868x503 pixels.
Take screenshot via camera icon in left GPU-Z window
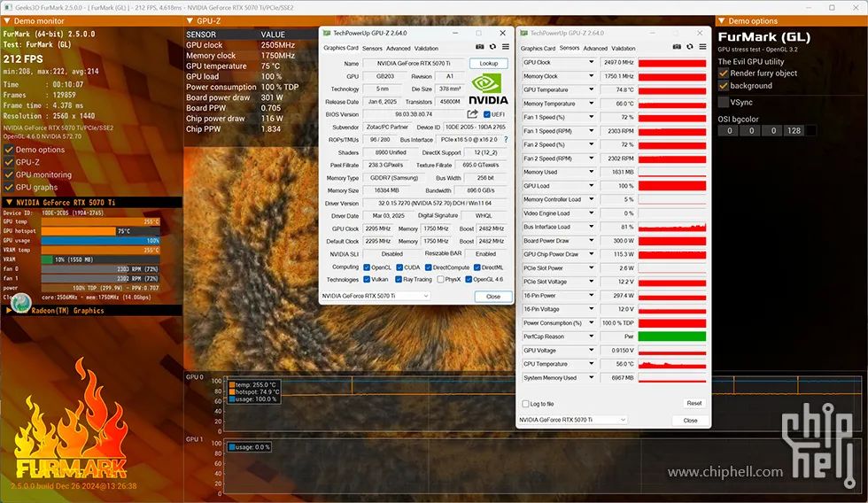(479, 47)
